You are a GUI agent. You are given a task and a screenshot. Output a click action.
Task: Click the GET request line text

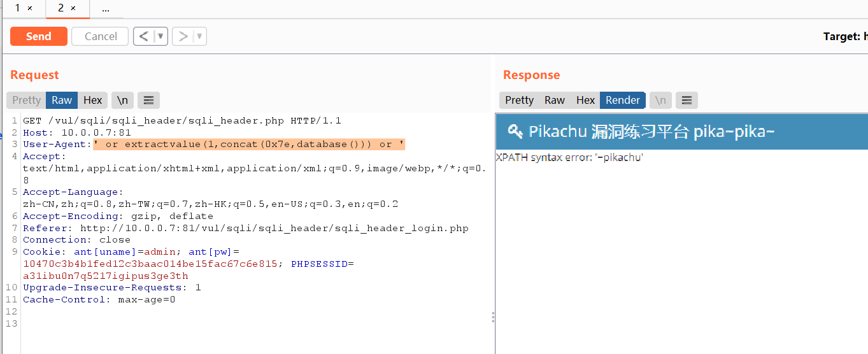pyautogui.click(x=182, y=120)
